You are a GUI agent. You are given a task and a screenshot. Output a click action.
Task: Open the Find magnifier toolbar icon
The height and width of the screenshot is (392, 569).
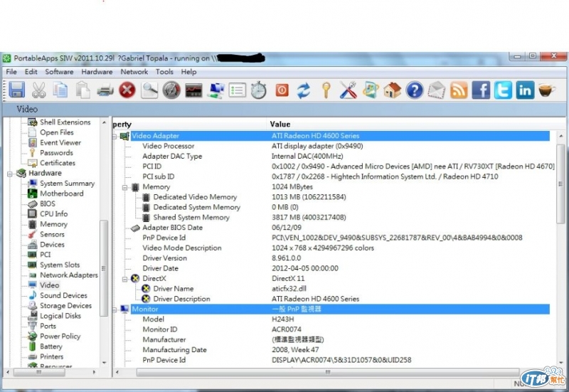click(x=149, y=90)
